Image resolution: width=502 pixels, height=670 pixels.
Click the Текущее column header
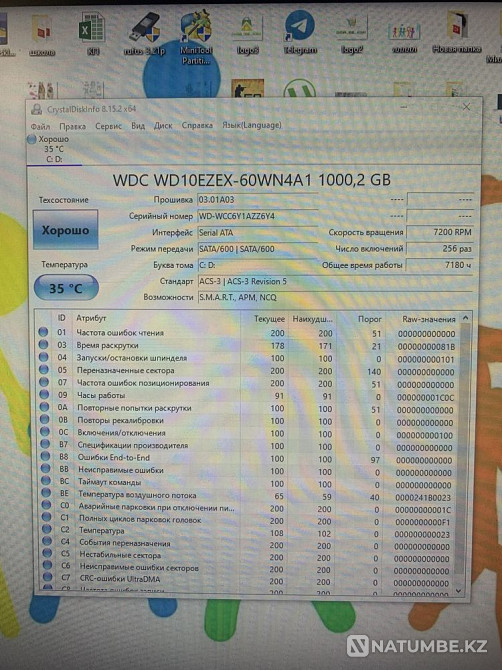click(269, 319)
